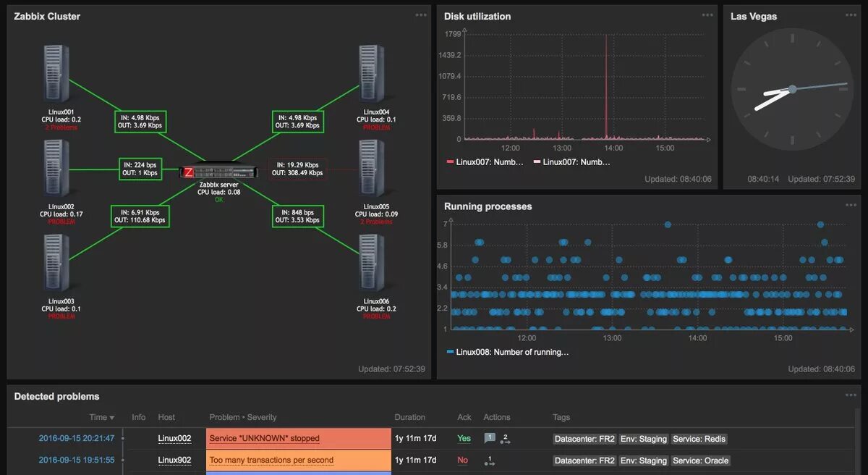868x475 pixels.
Task: Click the red Linux007 legend swatch, first entry
Action: tap(450, 162)
